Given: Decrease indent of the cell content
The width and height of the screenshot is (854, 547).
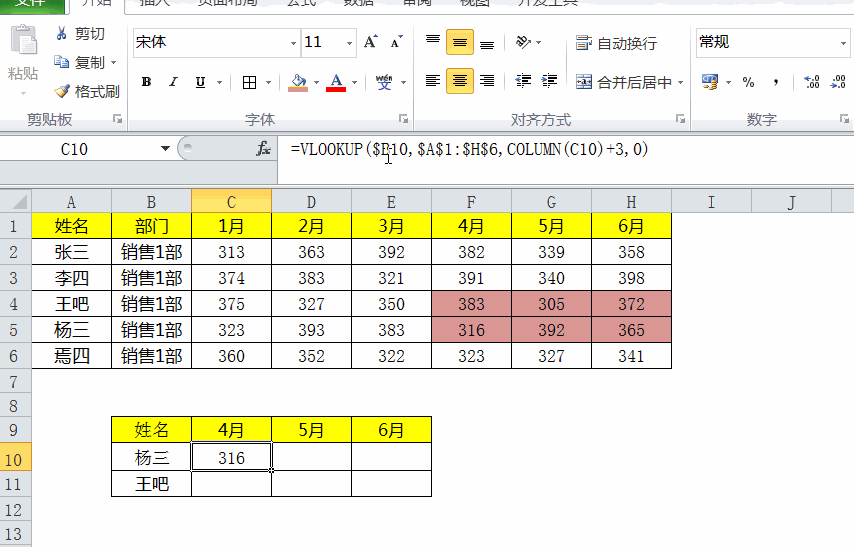Looking at the screenshot, I should coord(523,81).
